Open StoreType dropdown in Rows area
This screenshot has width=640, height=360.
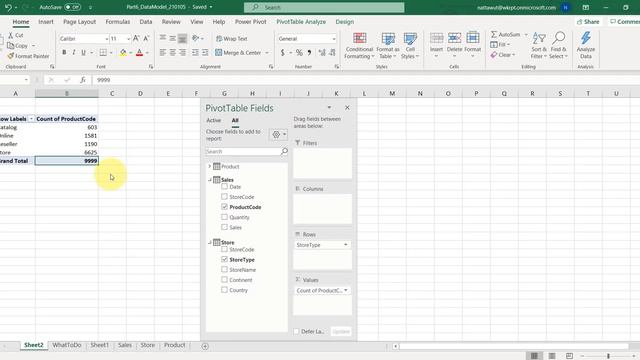[x=345, y=245]
